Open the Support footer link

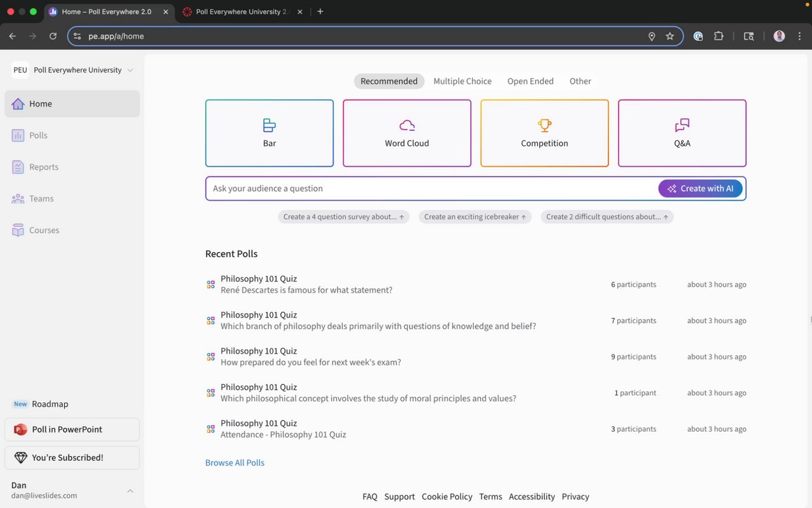[400, 497]
